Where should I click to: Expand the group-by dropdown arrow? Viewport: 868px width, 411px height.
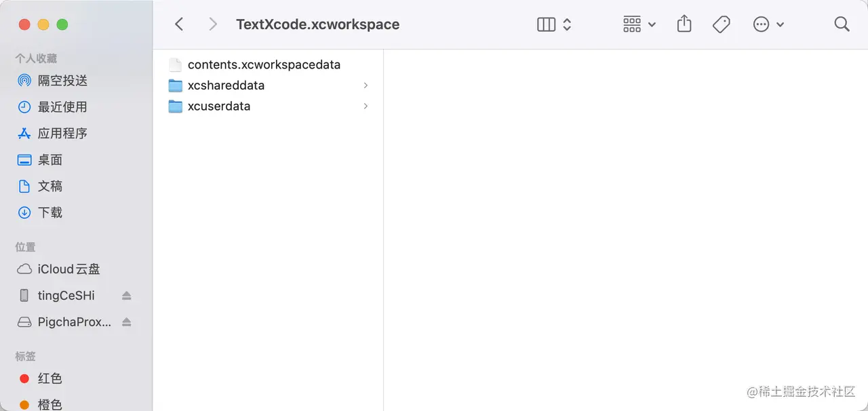pyautogui.click(x=652, y=24)
